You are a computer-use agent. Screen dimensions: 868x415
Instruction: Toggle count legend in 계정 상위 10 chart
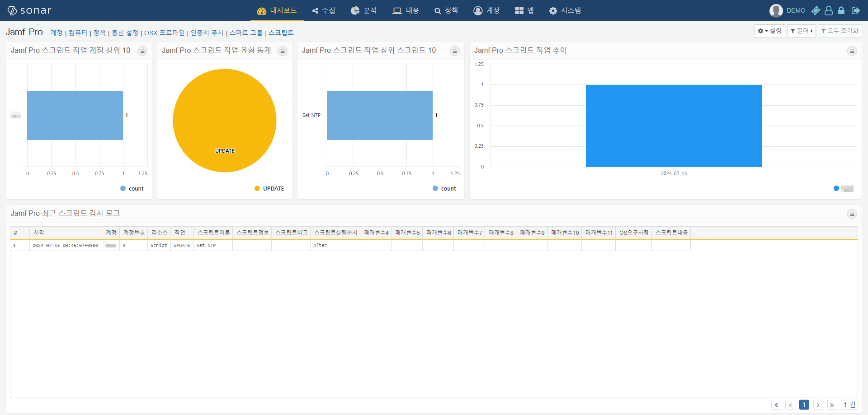[132, 189]
